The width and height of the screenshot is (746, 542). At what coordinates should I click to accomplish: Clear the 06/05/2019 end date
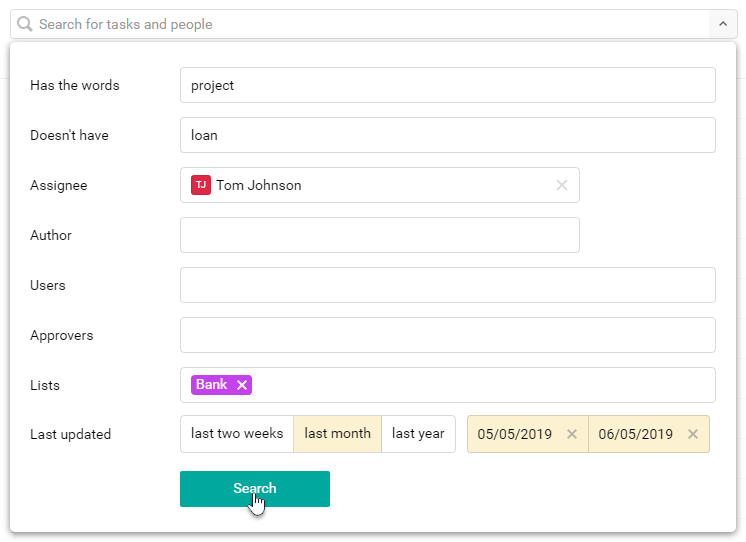[x=693, y=434]
